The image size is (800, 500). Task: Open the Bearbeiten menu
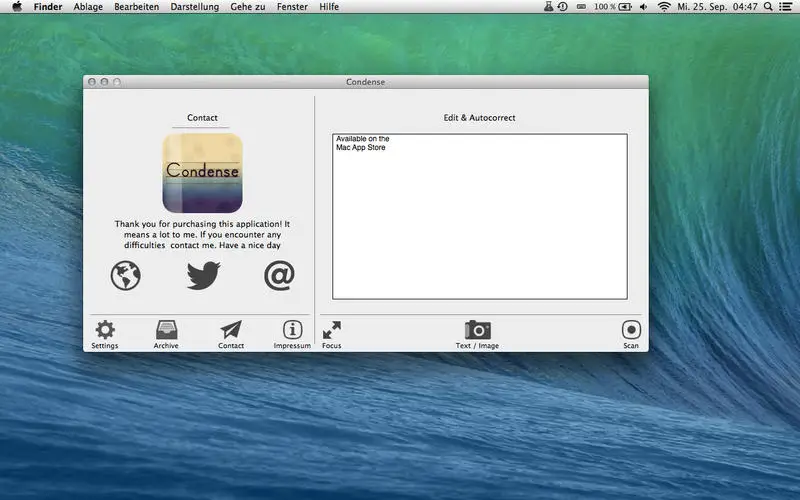[136, 7]
